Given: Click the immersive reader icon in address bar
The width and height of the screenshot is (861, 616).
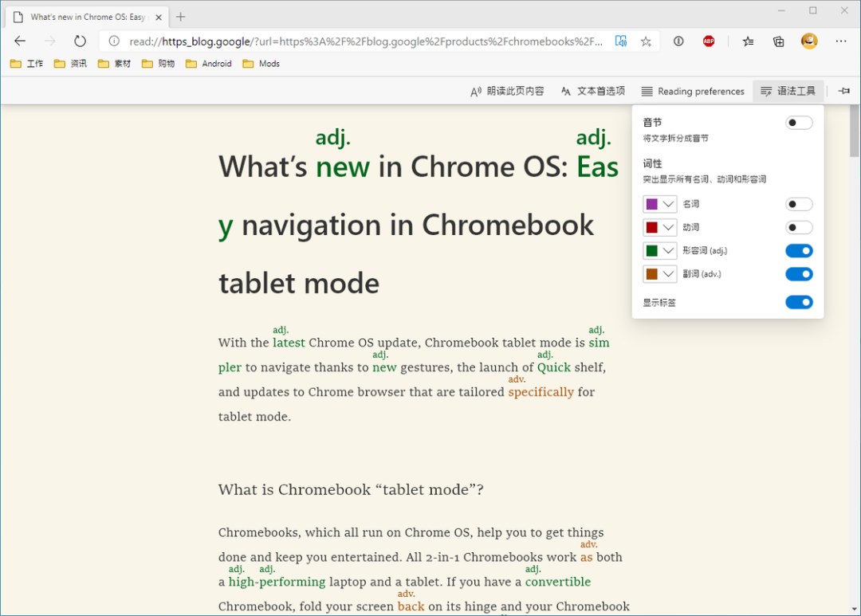Looking at the screenshot, I should 621,41.
